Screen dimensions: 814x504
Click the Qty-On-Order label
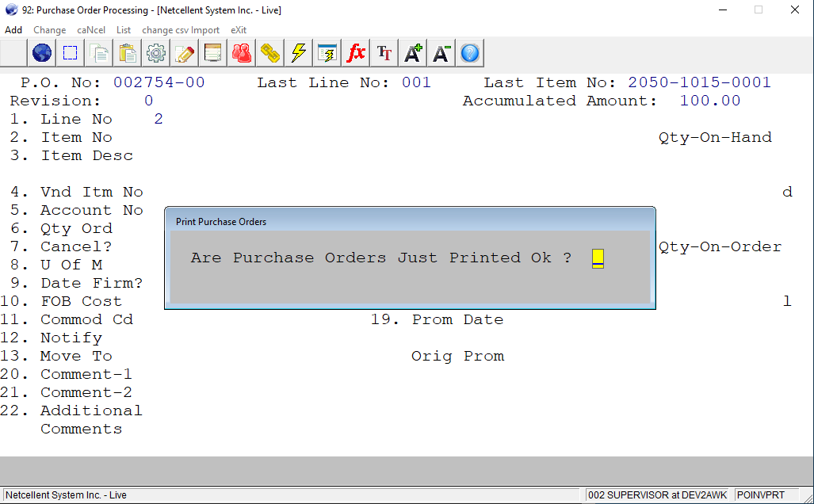pyautogui.click(x=720, y=246)
